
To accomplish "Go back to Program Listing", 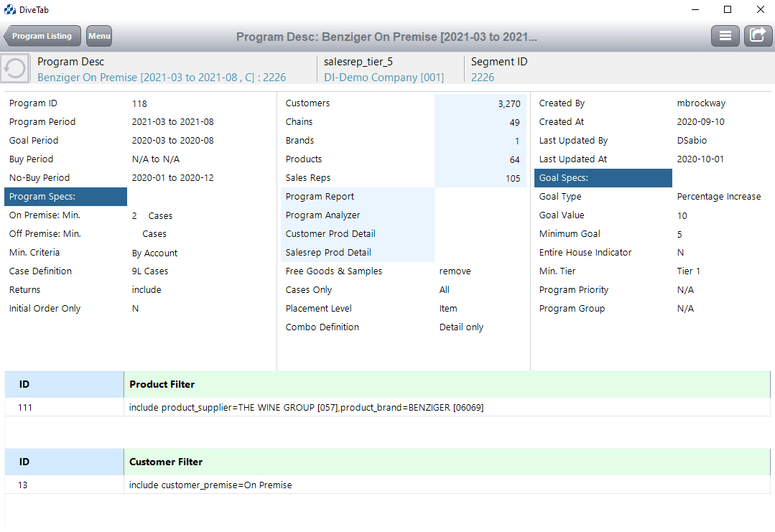I will pos(42,36).
